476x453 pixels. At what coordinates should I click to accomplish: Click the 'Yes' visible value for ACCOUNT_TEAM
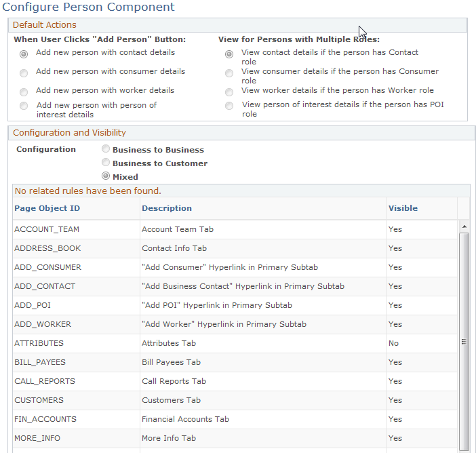click(x=395, y=229)
